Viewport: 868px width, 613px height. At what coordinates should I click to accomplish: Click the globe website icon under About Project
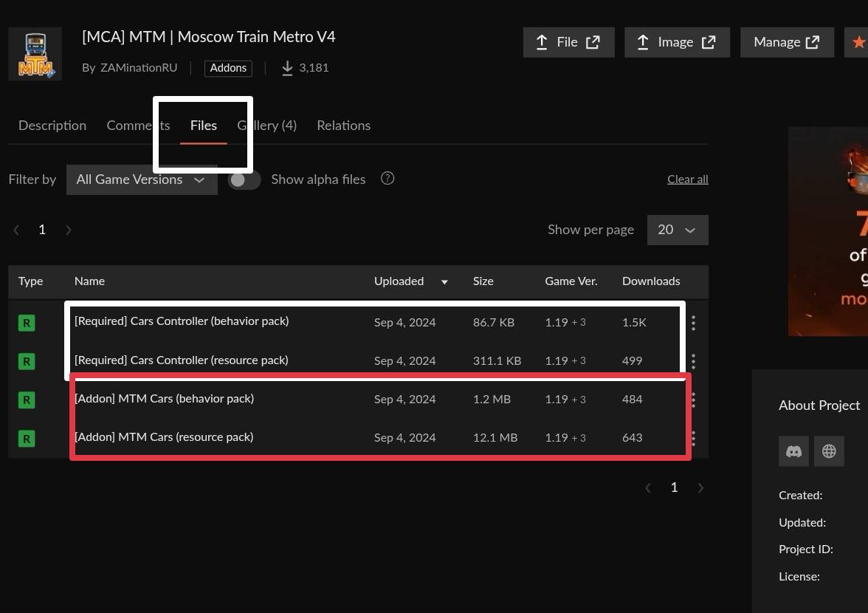[829, 451]
